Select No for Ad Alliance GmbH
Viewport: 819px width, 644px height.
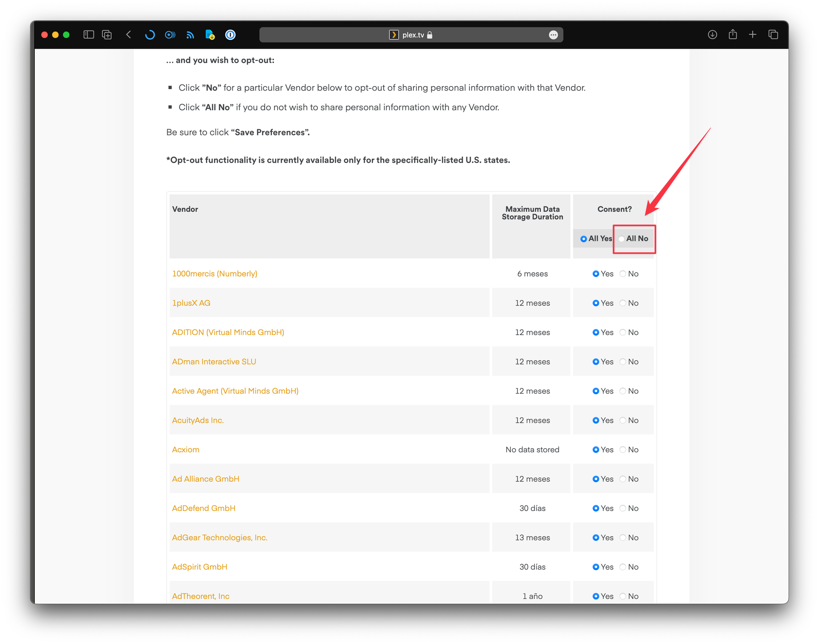pyautogui.click(x=623, y=479)
